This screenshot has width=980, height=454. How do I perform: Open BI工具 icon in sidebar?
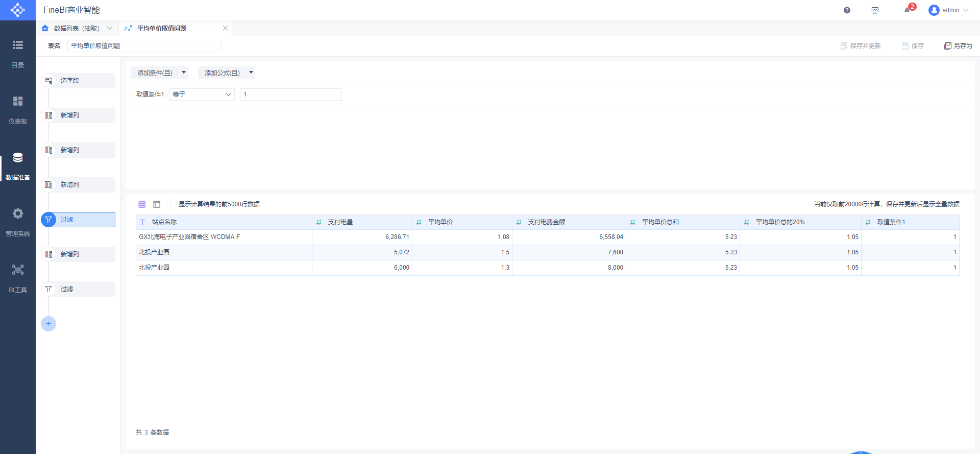pyautogui.click(x=18, y=270)
